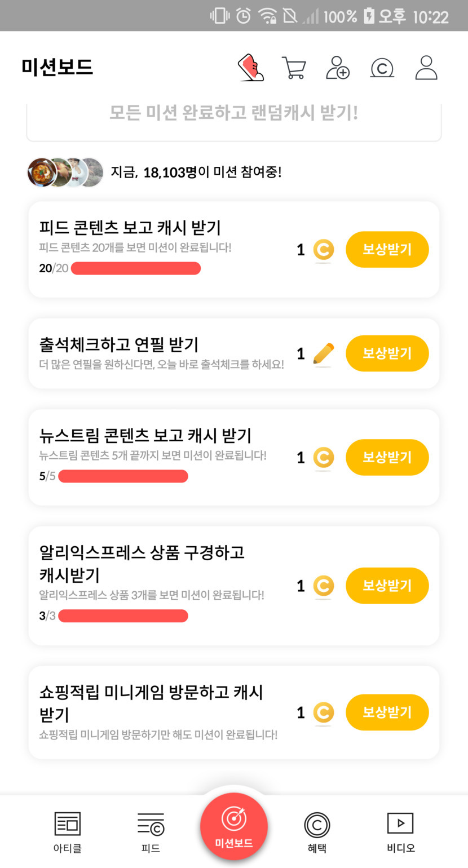Tap the coin icon on feed mission

click(323, 250)
